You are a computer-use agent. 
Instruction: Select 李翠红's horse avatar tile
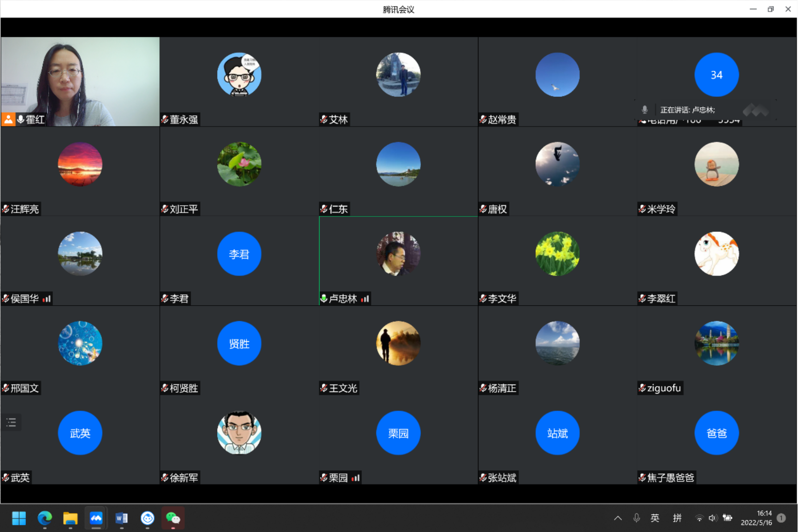pos(716,254)
